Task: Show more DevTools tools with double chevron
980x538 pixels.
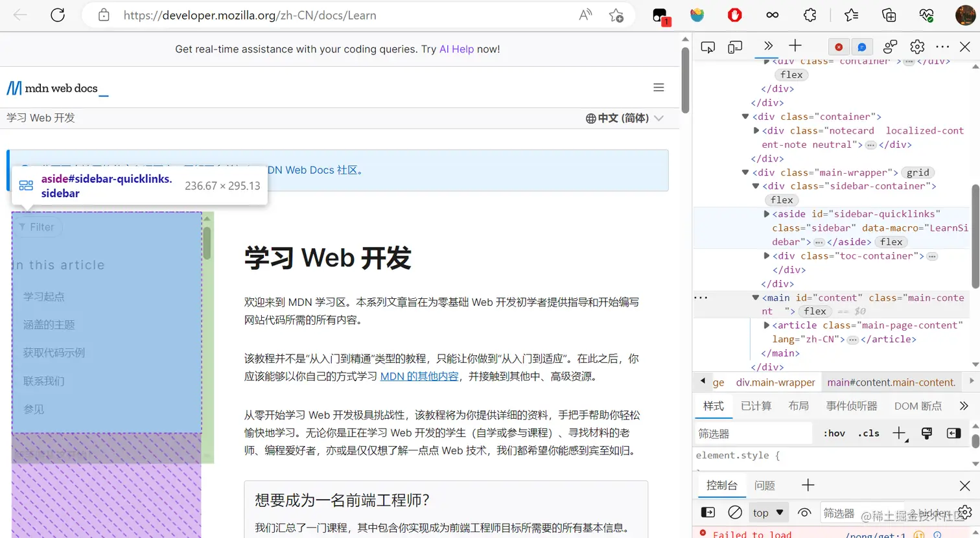Action: [768, 45]
